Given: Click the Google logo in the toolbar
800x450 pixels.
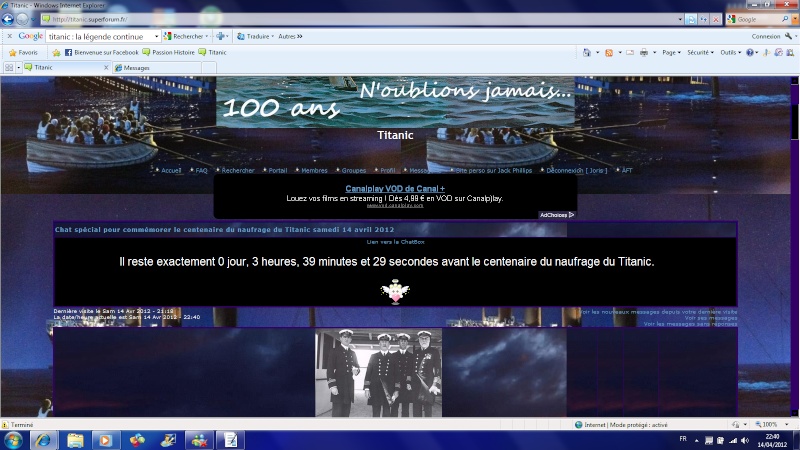Looking at the screenshot, I should coord(31,36).
